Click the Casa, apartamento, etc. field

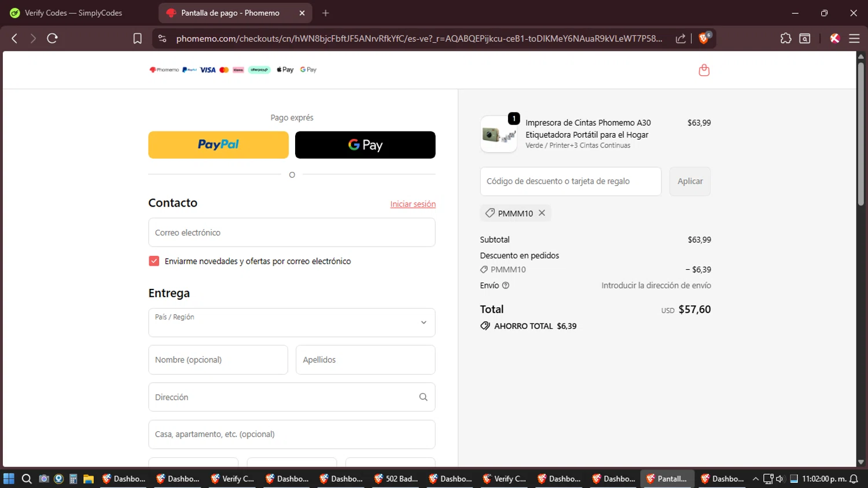point(292,434)
